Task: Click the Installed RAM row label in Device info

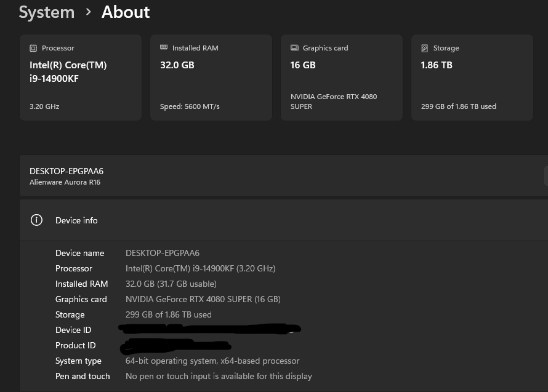Action: pos(81,284)
